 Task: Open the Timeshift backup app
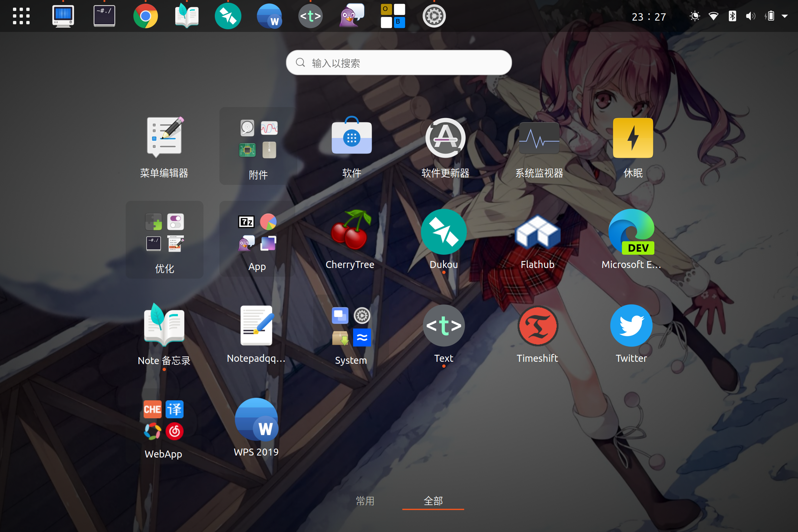click(537, 326)
